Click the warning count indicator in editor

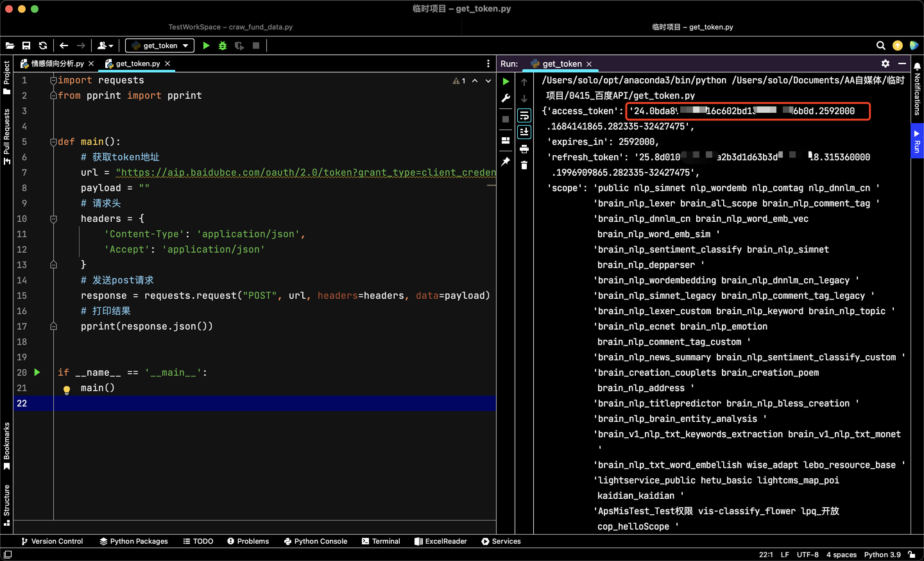click(x=459, y=81)
